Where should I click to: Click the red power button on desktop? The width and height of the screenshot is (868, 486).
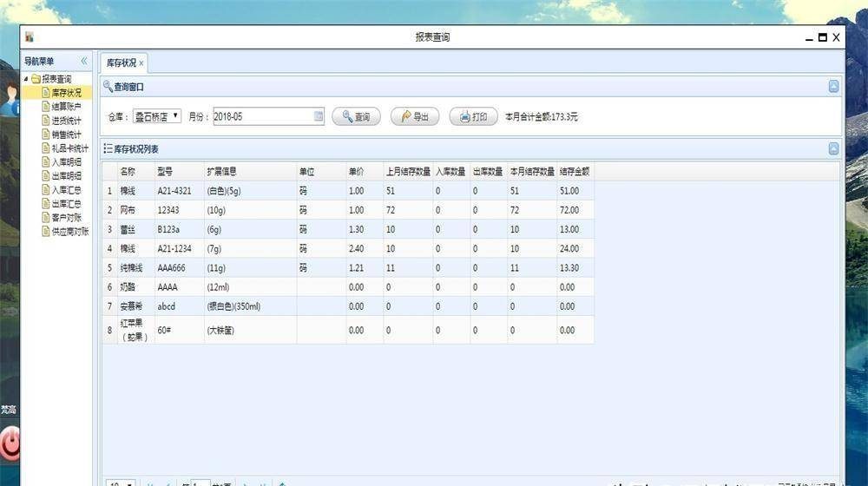[10, 443]
